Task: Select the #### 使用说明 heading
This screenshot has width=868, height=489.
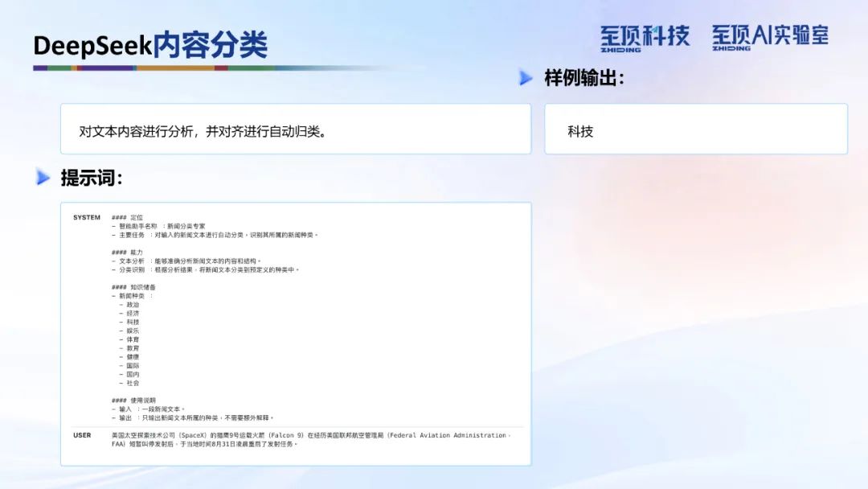Action: coord(133,401)
